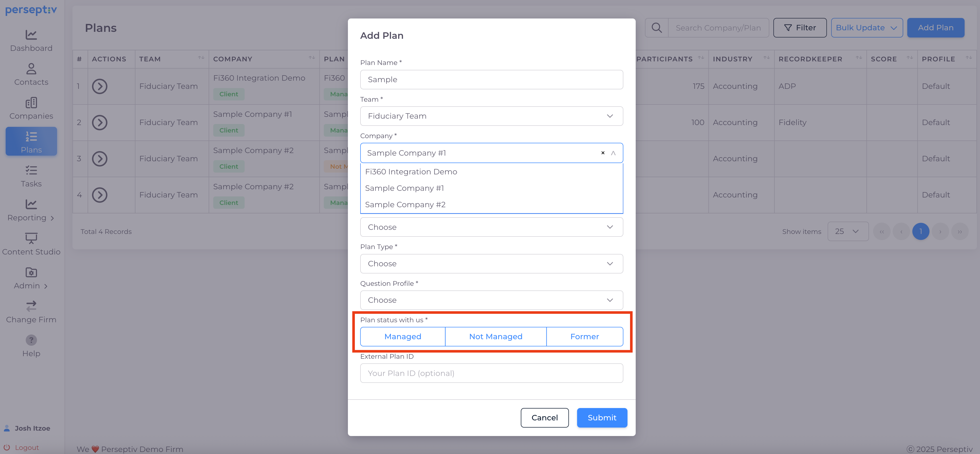The width and height of the screenshot is (980, 454).
Task: Open the Question Profile dropdown
Action: [x=491, y=300]
